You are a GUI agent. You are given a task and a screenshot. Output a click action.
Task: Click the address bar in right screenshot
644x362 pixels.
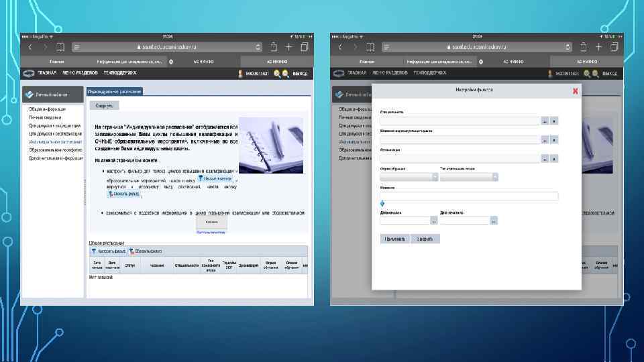(x=477, y=47)
